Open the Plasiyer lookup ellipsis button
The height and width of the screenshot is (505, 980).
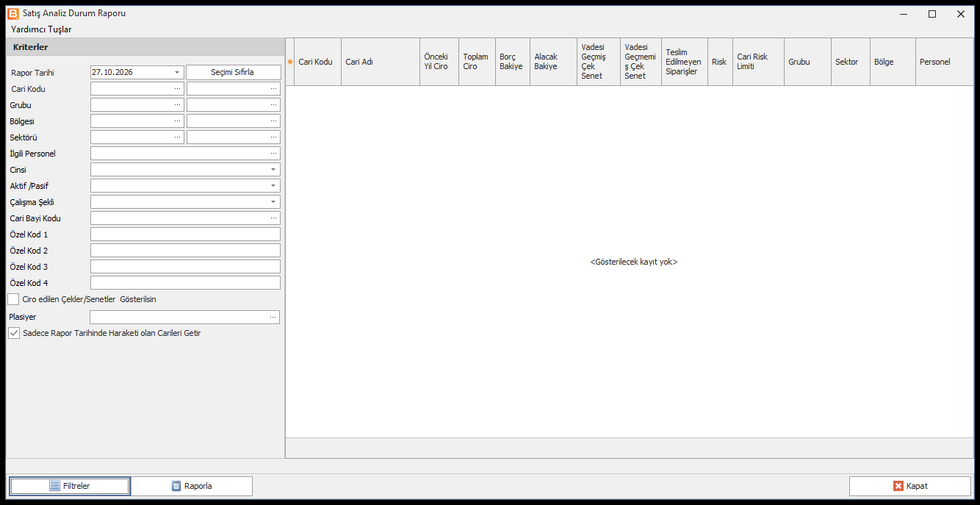(x=273, y=317)
